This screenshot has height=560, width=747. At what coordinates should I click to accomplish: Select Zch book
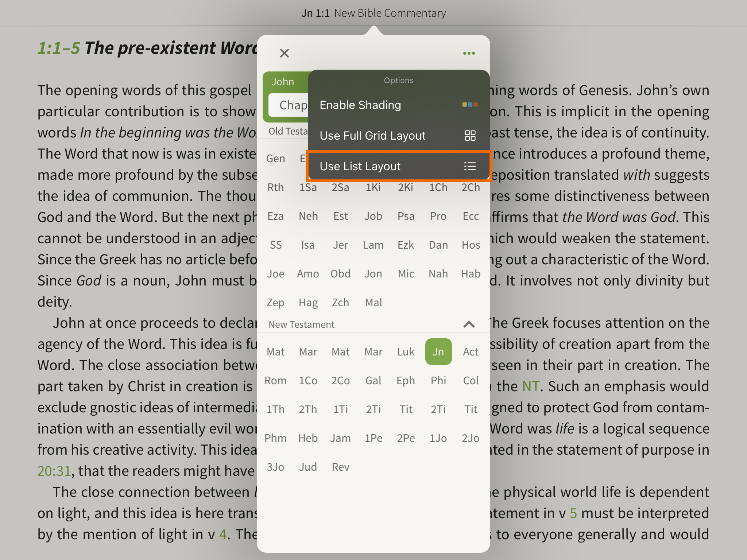click(x=340, y=303)
